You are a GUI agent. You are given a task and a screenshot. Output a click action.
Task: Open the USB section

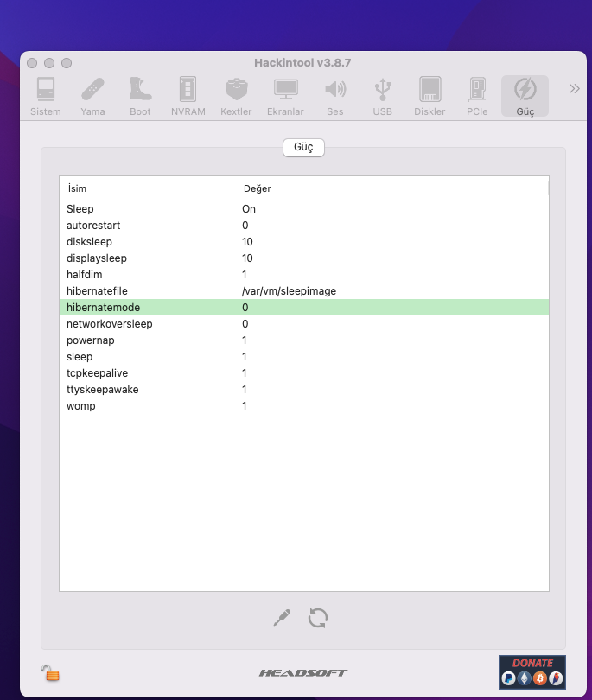click(x=382, y=96)
